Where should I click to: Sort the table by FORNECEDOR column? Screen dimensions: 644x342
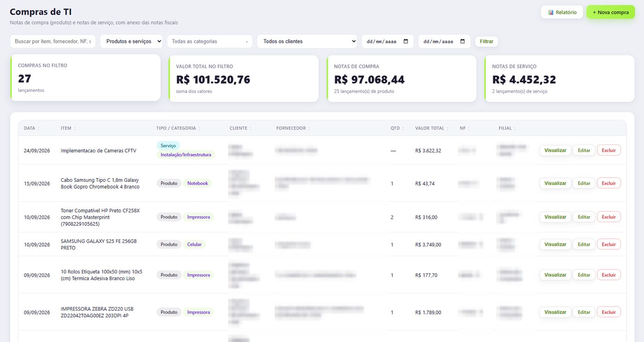293,128
